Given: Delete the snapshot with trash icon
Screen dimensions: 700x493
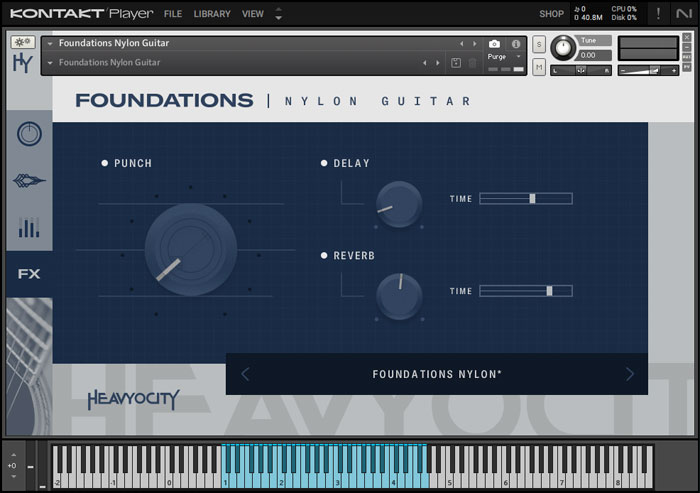Looking at the screenshot, I should (472, 63).
